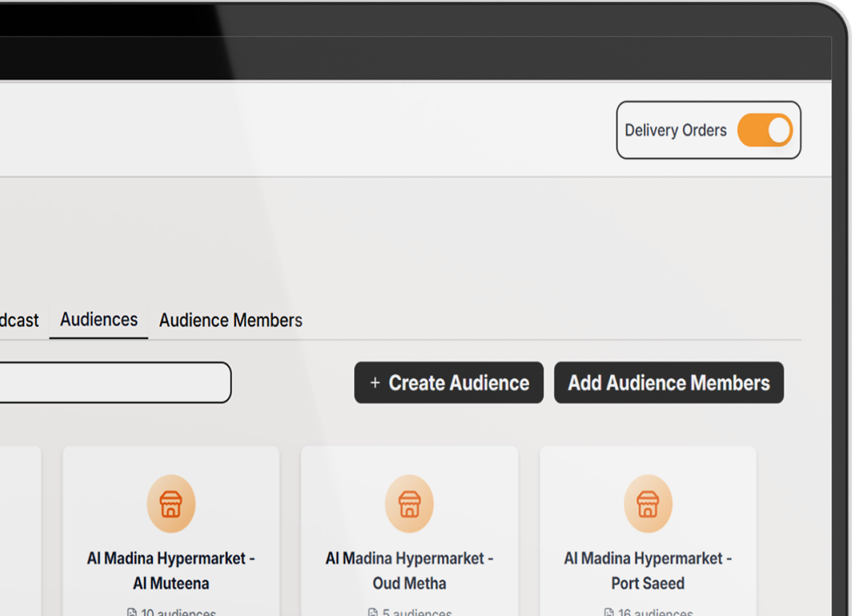Click the 16 audiences count text

(655, 612)
